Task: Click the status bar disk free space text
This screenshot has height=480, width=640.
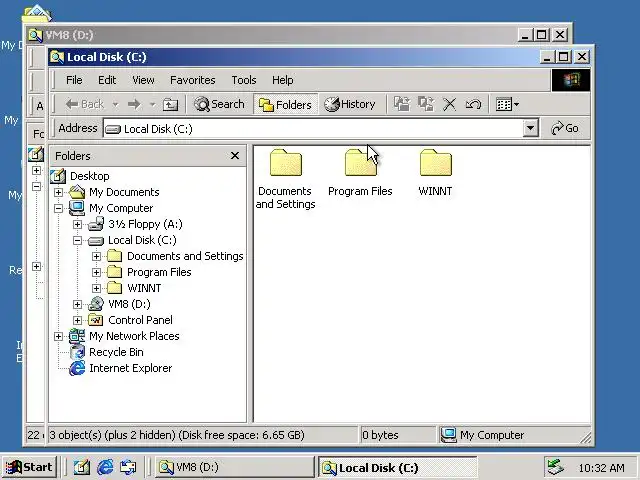Action: 242,435
